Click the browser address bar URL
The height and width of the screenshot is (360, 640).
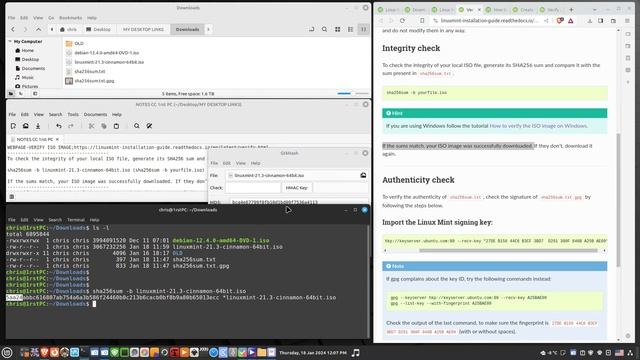[x=490, y=20]
